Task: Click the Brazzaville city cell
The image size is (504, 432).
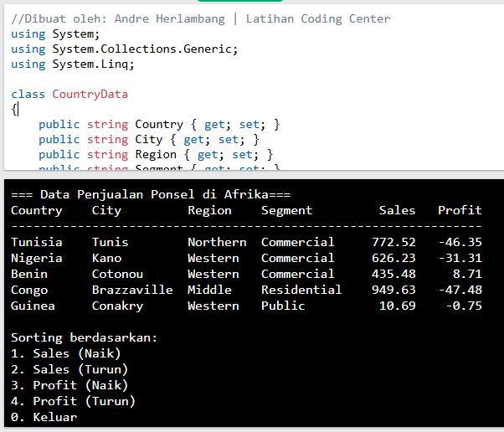Action: 132,290
